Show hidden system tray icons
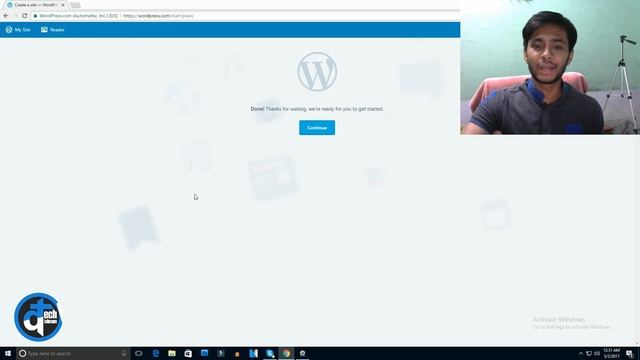640x360 pixels. coord(581,353)
